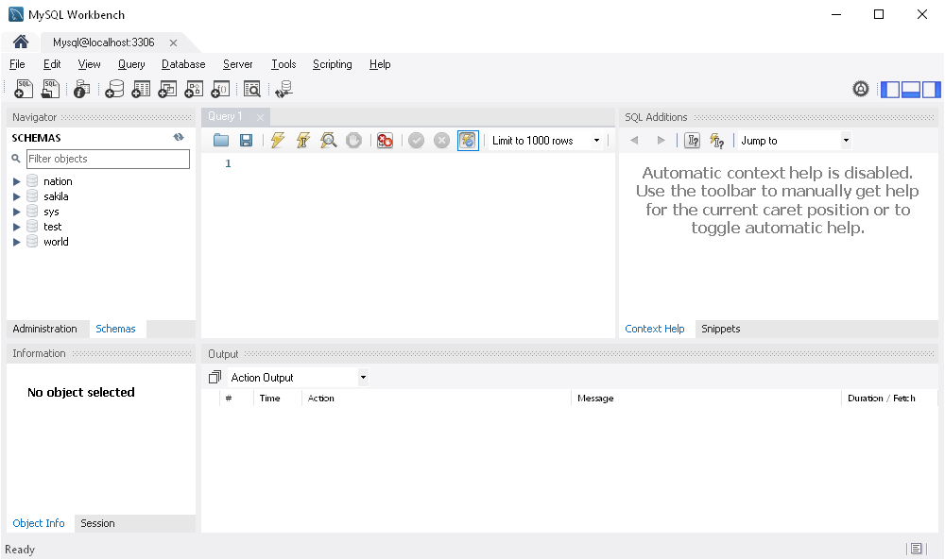Toggle auto-commit mode in the query toolbar
Viewport: 945px width, 560px height.
pyautogui.click(x=468, y=140)
